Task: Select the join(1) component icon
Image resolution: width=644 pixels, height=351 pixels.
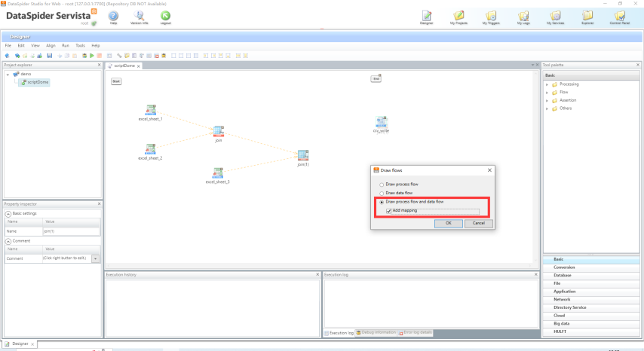Action: pyautogui.click(x=303, y=155)
